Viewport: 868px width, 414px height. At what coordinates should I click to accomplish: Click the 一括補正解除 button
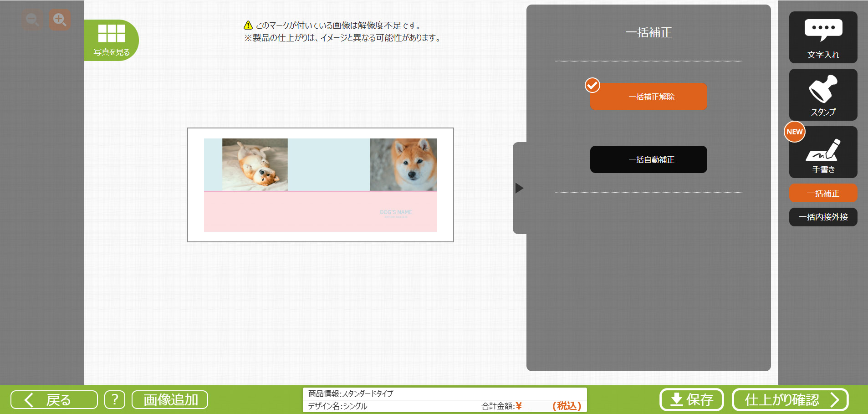click(648, 97)
